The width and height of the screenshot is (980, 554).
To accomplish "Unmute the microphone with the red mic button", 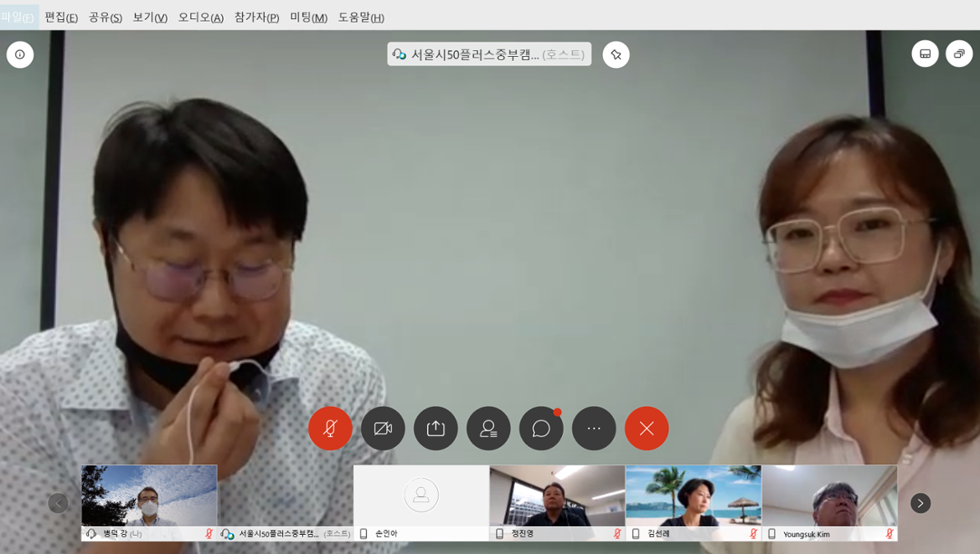I will click(330, 428).
